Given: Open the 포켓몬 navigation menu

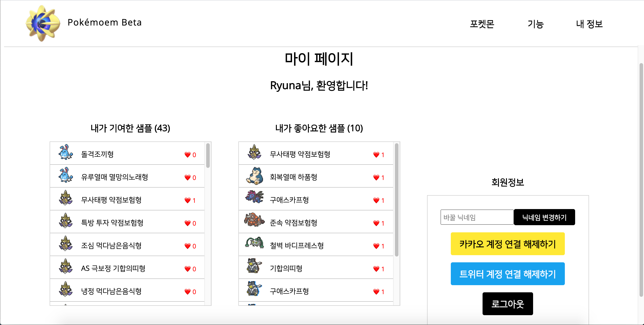Looking at the screenshot, I should tap(482, 24).
